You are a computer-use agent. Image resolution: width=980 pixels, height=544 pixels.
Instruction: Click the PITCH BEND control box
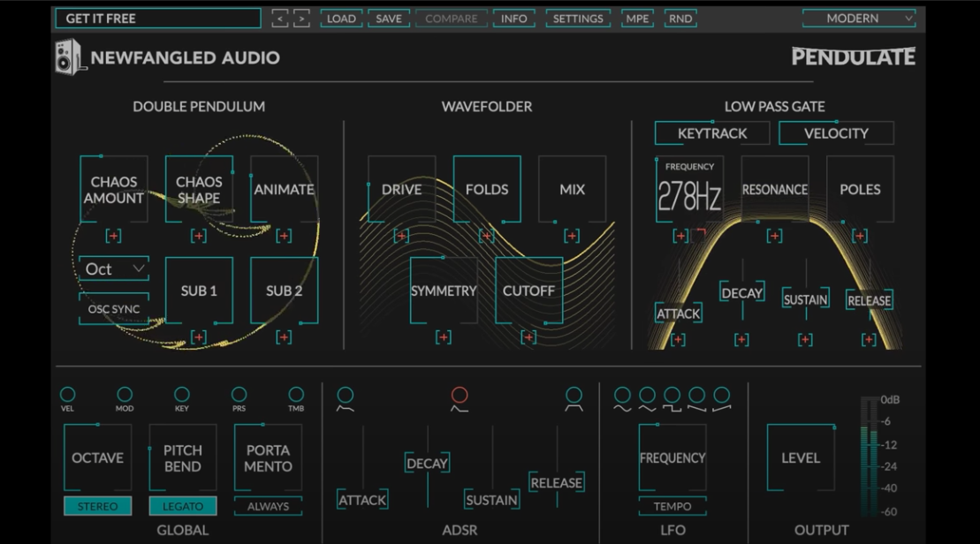pyautogui.click(x=183, y=457)
